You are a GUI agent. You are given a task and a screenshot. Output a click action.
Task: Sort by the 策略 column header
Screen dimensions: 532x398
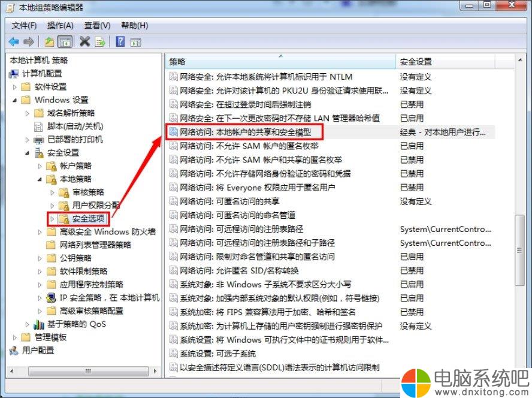280,62
